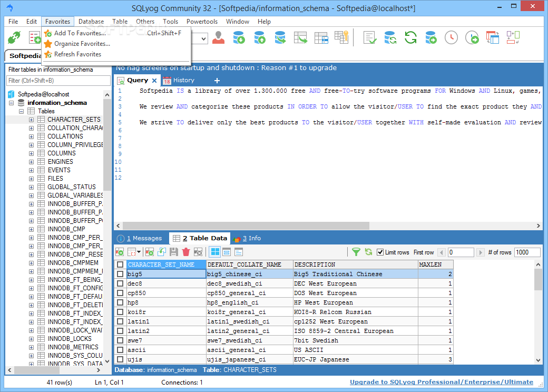
Task: Click the database upload export icon
Action: (260, 37)
